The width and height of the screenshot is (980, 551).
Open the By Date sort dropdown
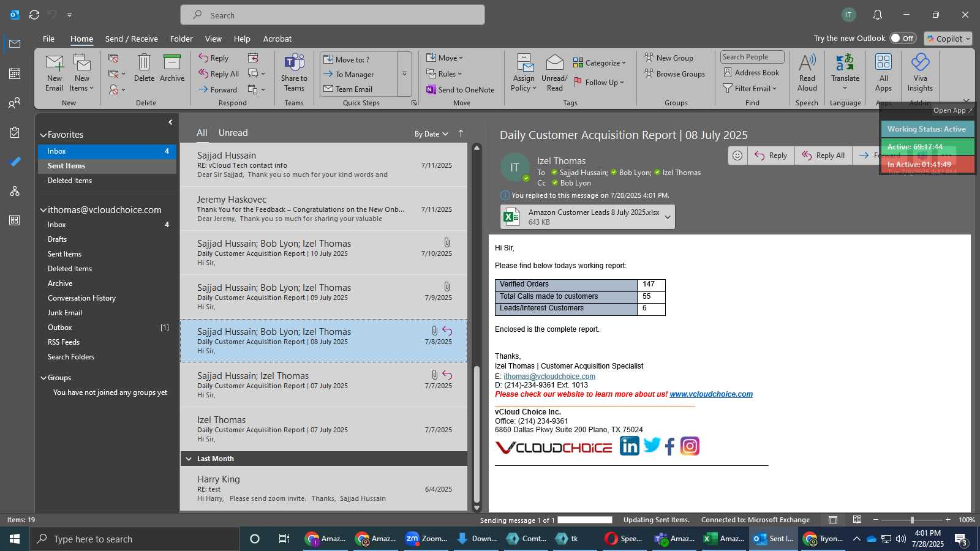coord(431,134)
